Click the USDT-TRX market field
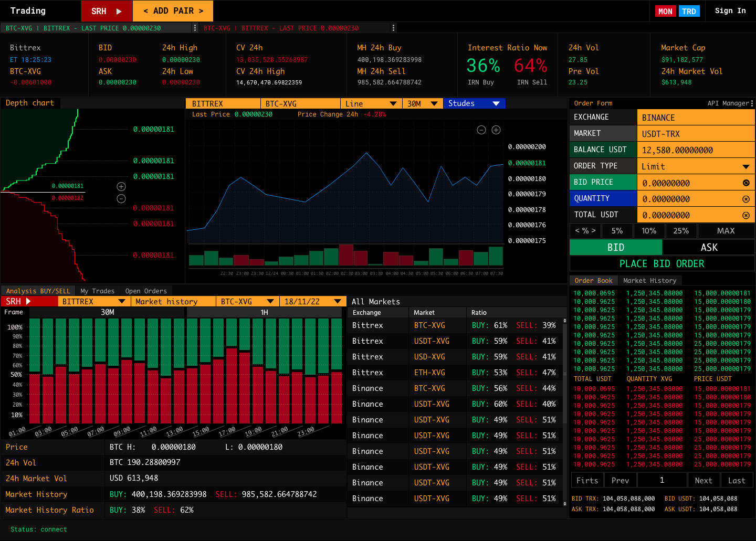Image resolution: width=756 pixels, height=541 pixels. click(696, 134)
